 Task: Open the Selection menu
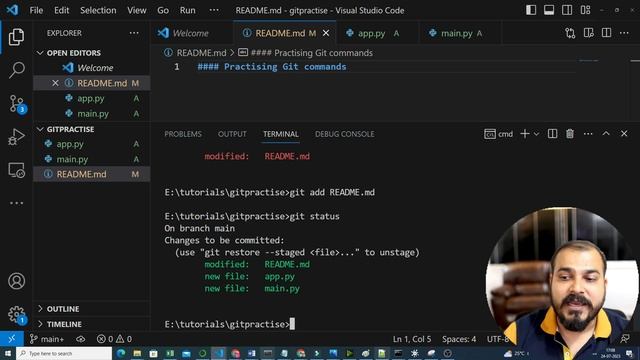coord(98,10)
